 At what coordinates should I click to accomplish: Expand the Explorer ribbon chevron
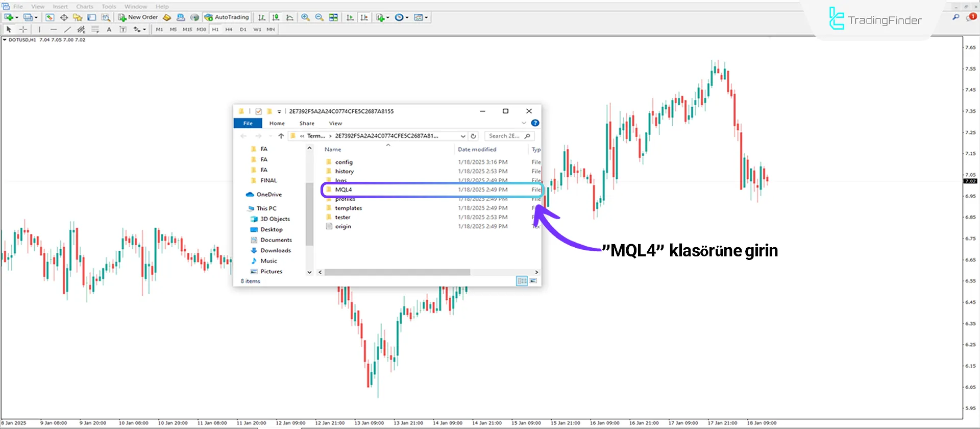pos(523,123)
